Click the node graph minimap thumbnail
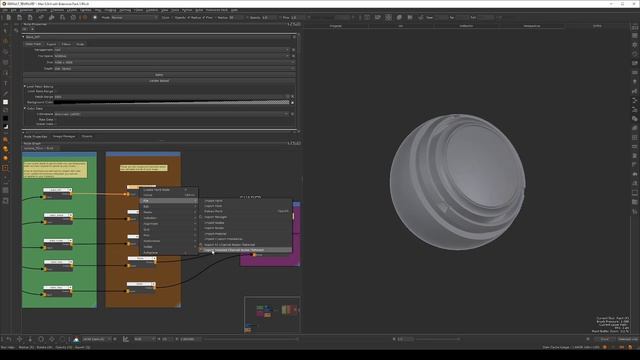The width and height of the screenshot is (640, 360). coord(272,314)
